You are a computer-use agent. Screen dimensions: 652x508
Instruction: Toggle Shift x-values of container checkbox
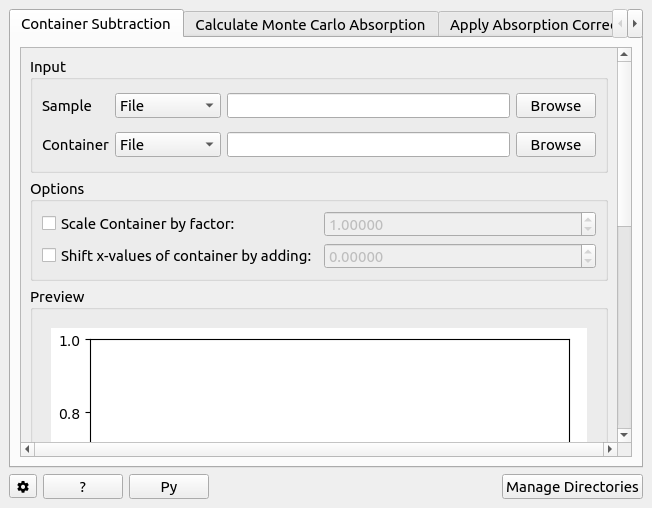point(49,255)
